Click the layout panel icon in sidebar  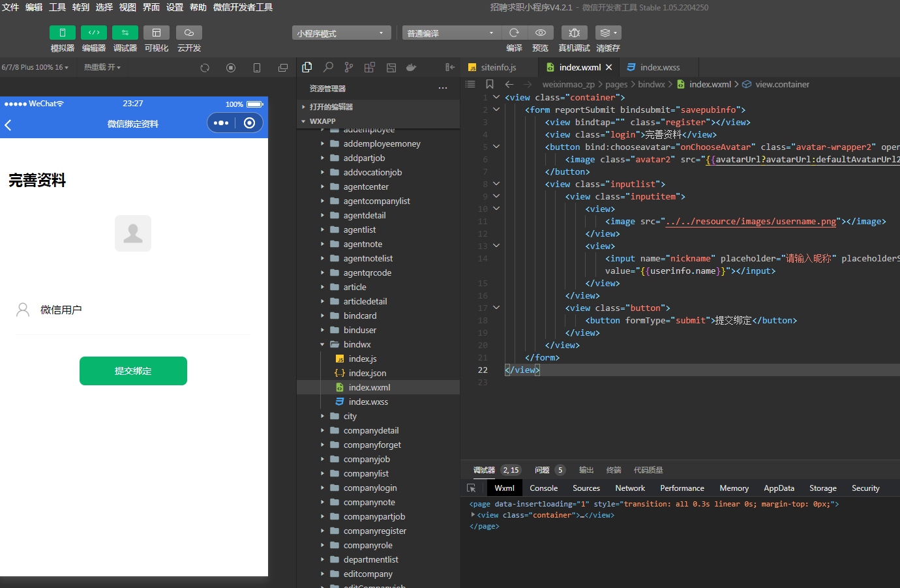coord(391,67)
